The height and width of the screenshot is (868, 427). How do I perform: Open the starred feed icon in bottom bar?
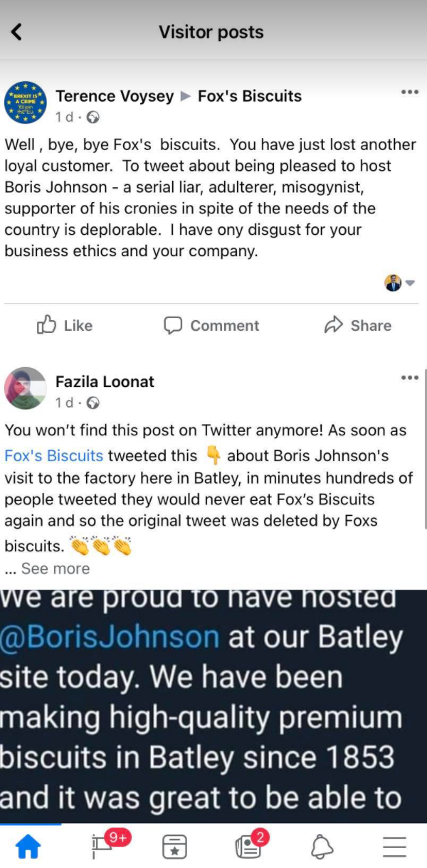click(174, 847)
